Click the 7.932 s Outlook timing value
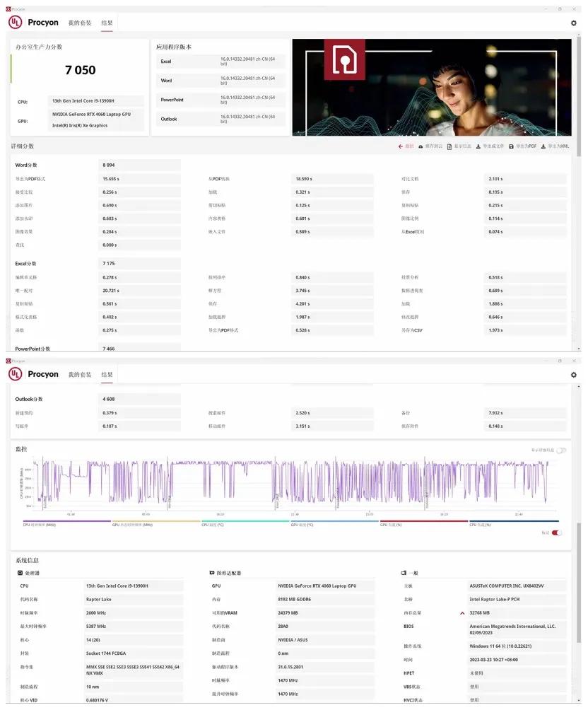 [x=495, y=413]
